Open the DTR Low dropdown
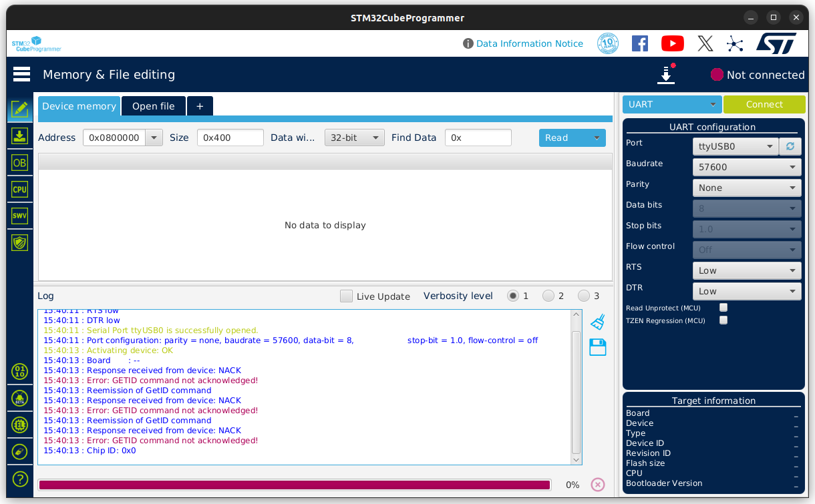 [747, 291]
